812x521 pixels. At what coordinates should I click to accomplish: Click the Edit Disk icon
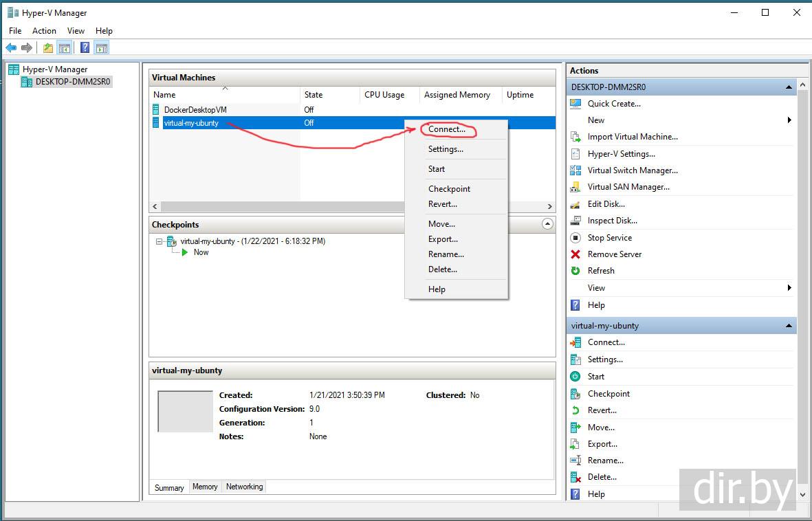pyautogui.click(x=575, y=204)
